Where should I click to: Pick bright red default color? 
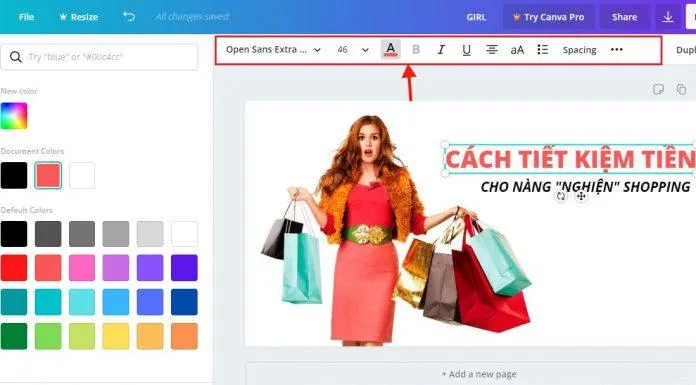(14, 268)
